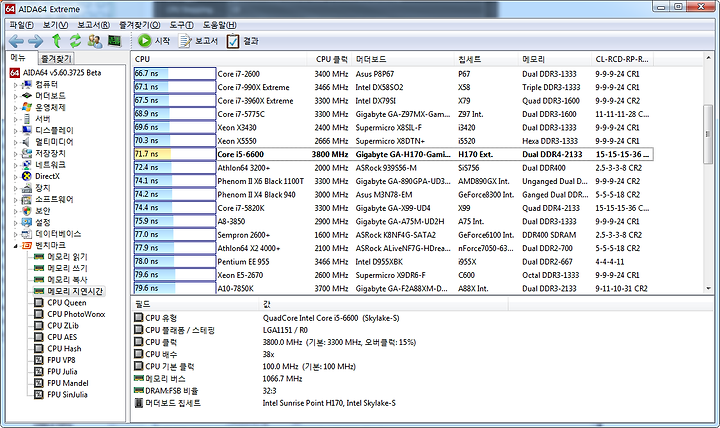
Task: Expand the 운영체제 tree node
Action: pyautogui.click(x=15, y=108)
